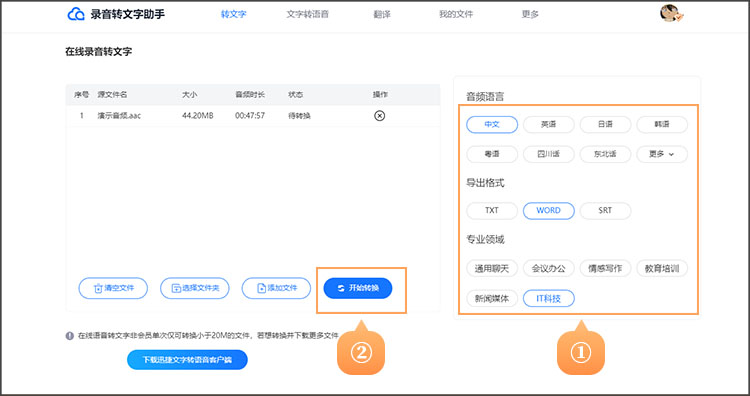
Task: Open the 更多 menu in the navigation
Action: pyautogui.click(x=530, y=14)
